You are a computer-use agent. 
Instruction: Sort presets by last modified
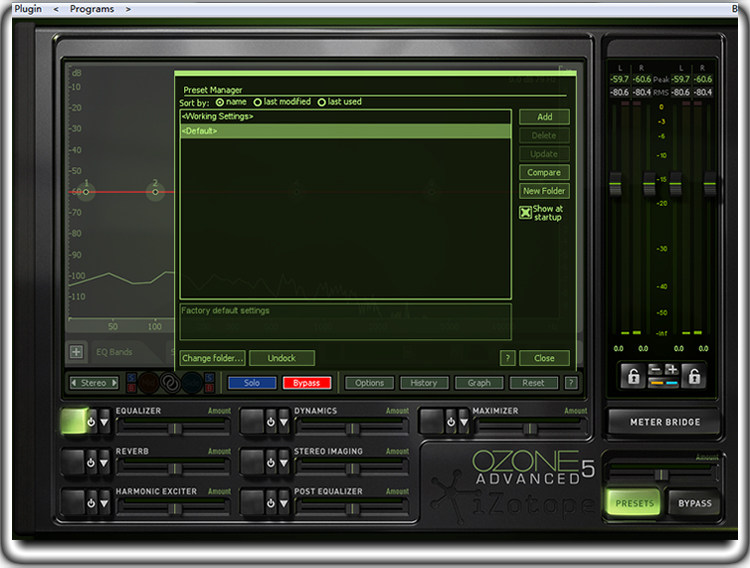coord(257,102)
